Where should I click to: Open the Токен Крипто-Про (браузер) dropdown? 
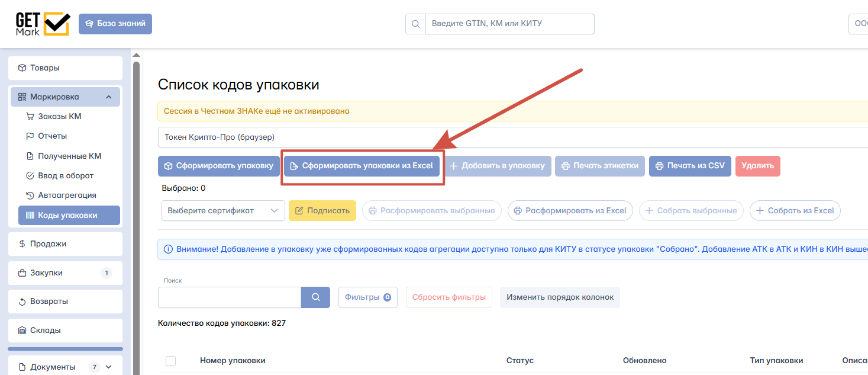tap(512, 137)
